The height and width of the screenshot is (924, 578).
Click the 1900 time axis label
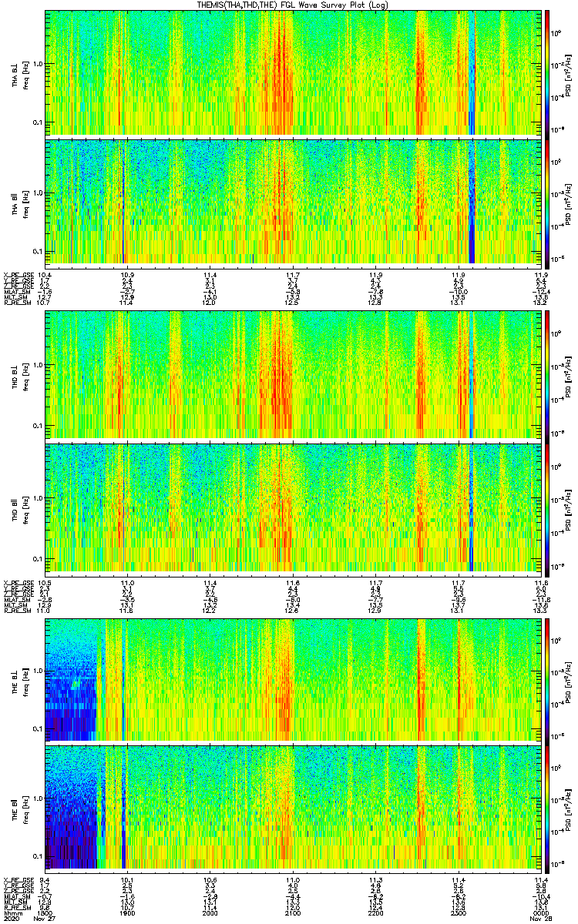tap(127, 913)
